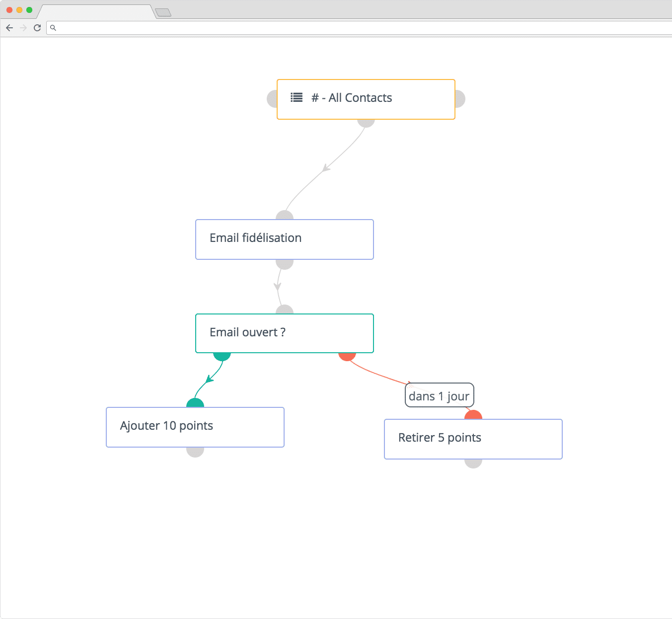Screen dimensions: 672x619
Task: Select the '# - All Contacts' source node
Action: point(366,99)
